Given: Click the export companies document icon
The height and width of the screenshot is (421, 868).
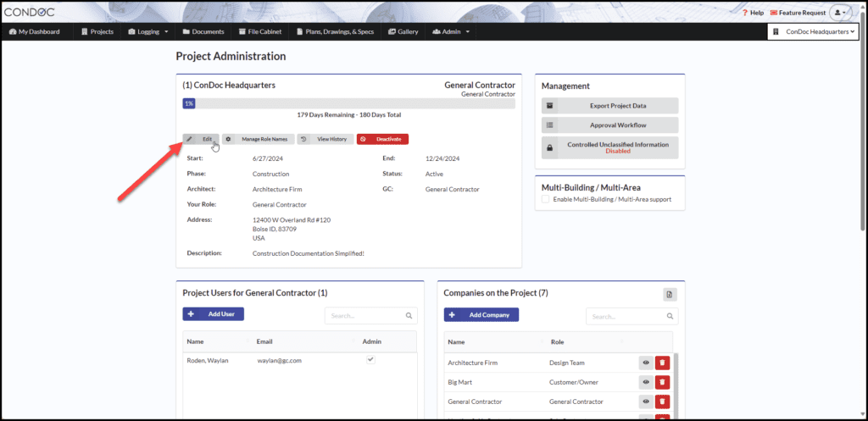Looking at the screenshot, I should pos(670,294).
